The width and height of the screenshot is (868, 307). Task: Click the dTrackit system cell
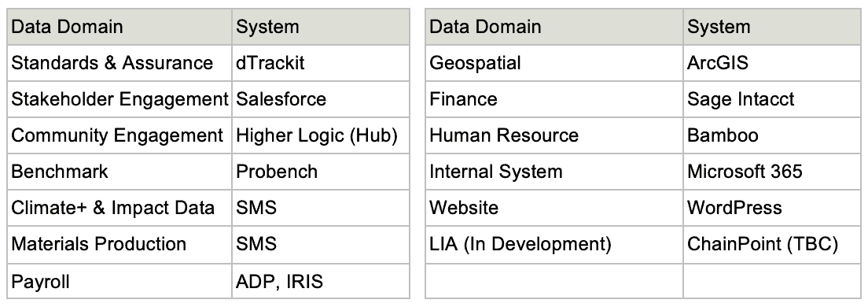[x=321, y=63]
